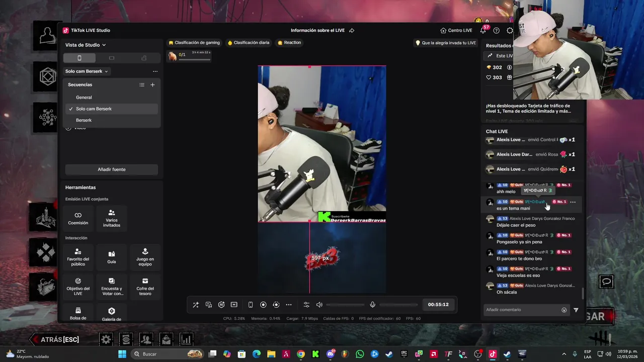Click the gear icon in game bottom bar
Image resolution: width=644 pixels, height=362 pixels.
106,339
